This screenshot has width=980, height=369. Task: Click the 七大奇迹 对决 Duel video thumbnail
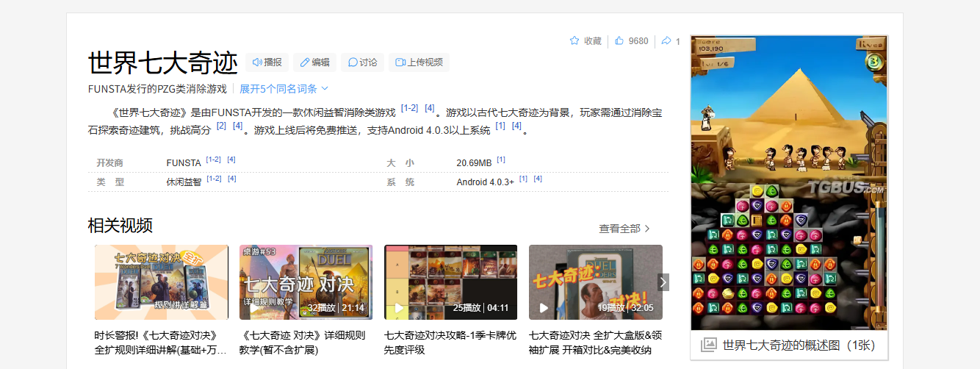pyautogui.click(x=306, y=282)
